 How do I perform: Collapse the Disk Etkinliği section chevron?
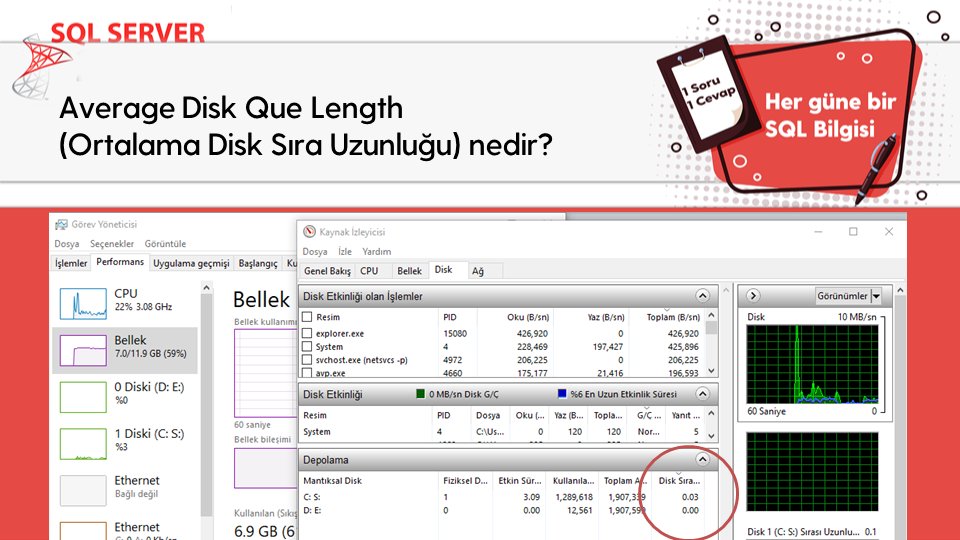click(x=702, y=394)
